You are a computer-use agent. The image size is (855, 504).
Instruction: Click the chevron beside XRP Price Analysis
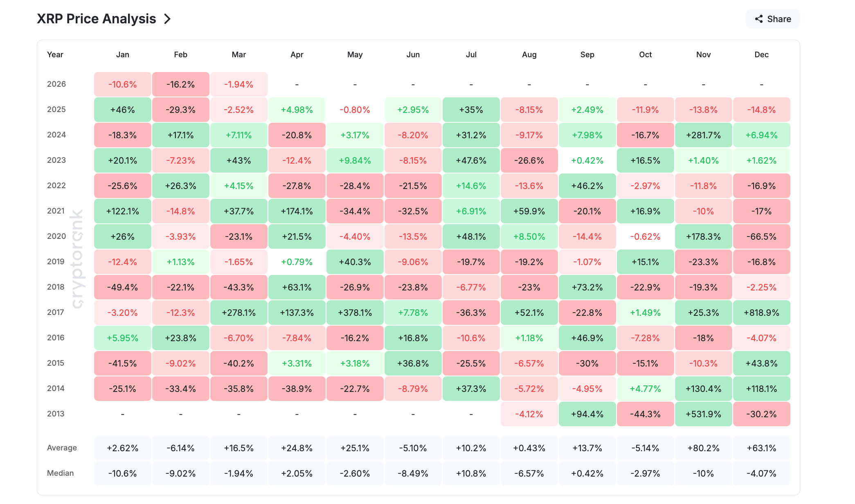click(167, 19)
